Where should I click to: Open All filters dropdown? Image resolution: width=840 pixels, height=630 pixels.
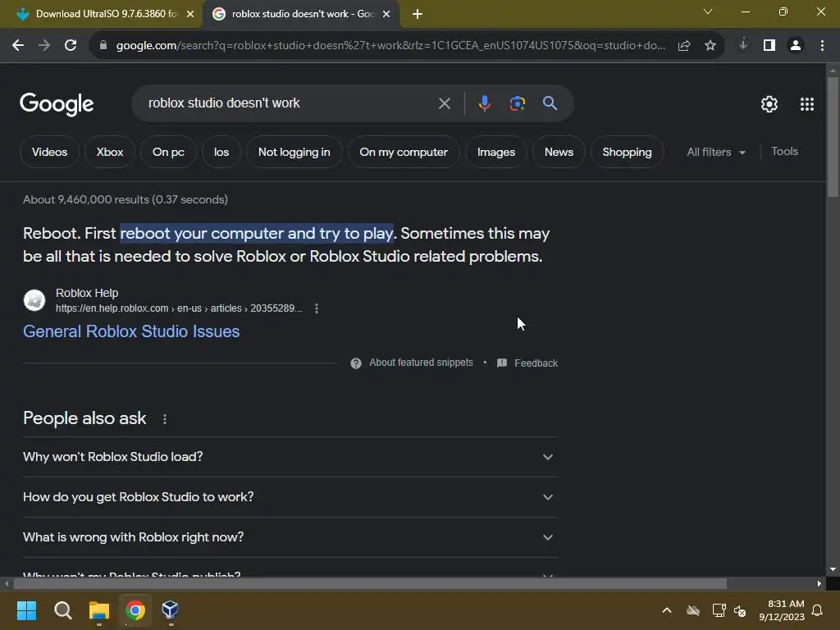pyautogui.click(x=715, y=152)
